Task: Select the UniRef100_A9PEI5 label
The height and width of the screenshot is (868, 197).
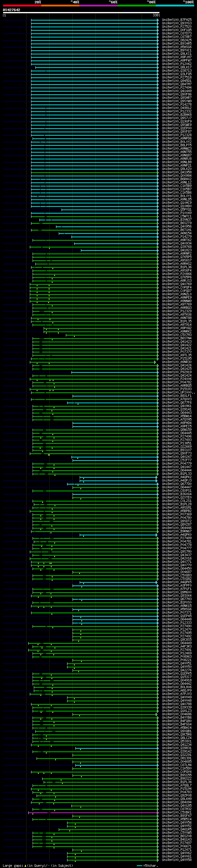Action: point(177,426)
